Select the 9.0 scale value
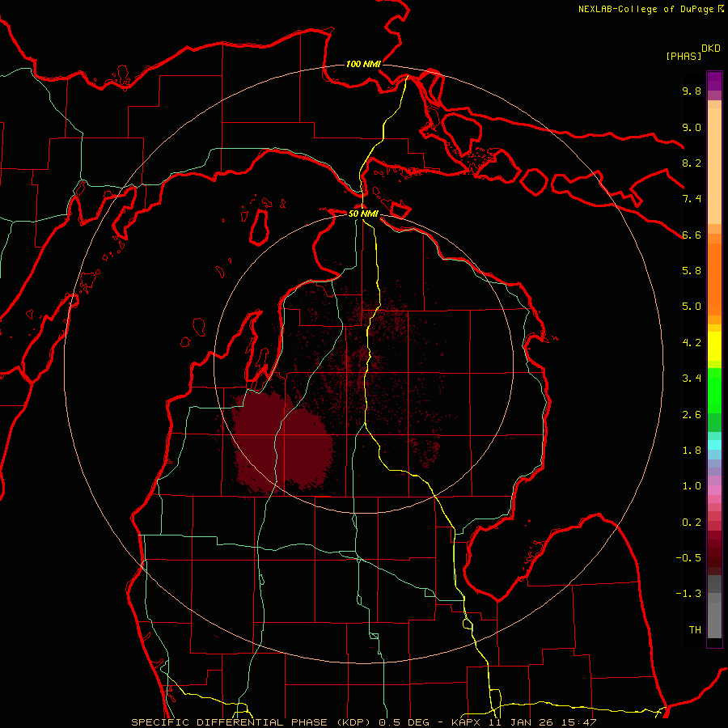 click(692, 127)
